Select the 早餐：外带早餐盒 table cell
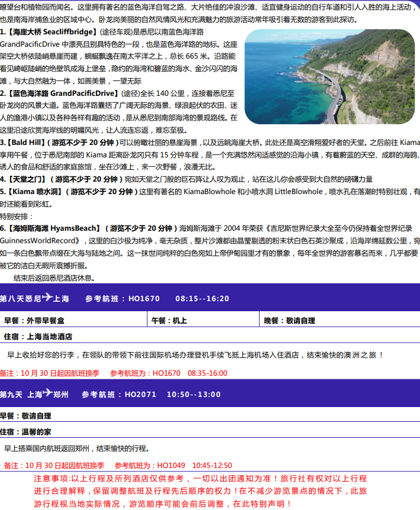Image resolution: width=420 pixels, height=510 pixels. (34, 320)
